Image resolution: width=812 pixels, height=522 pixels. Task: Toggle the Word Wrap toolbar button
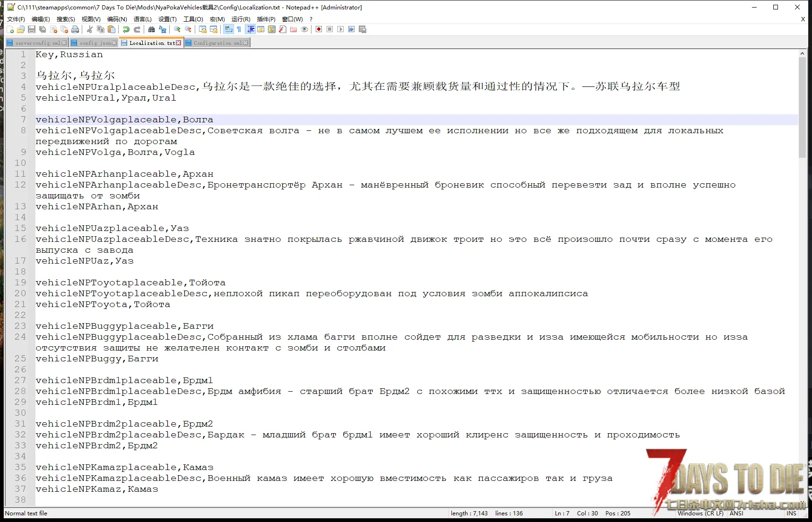coord(228,29)
